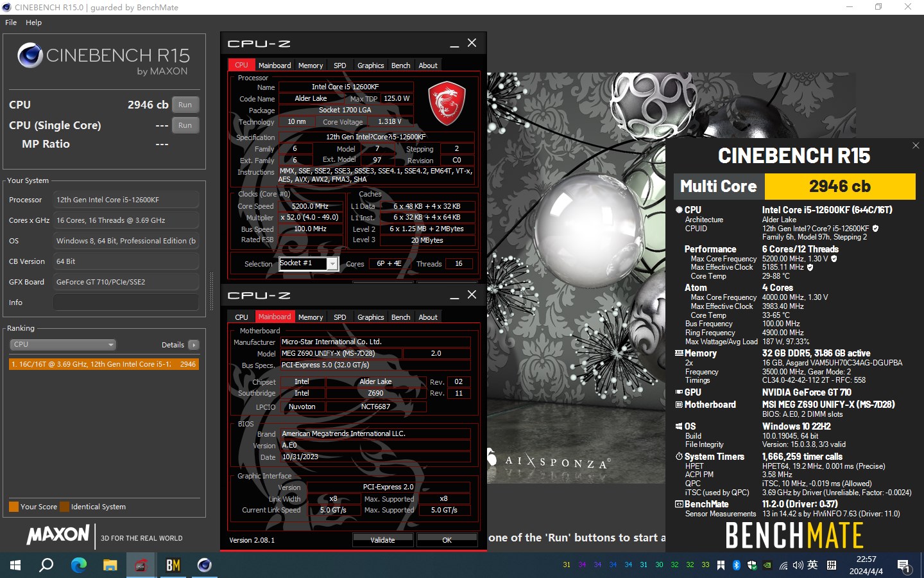The width and height of the screenshot is (924, 578).
Task: Click the OS field Windows 8, 64 Bit
Action: click(x=126, y=241)
